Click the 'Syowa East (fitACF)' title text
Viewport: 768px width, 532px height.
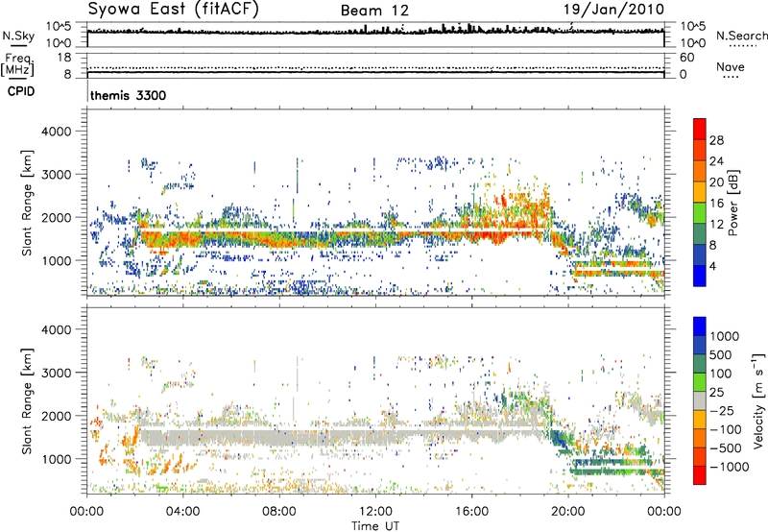click(x=174, y=9)
